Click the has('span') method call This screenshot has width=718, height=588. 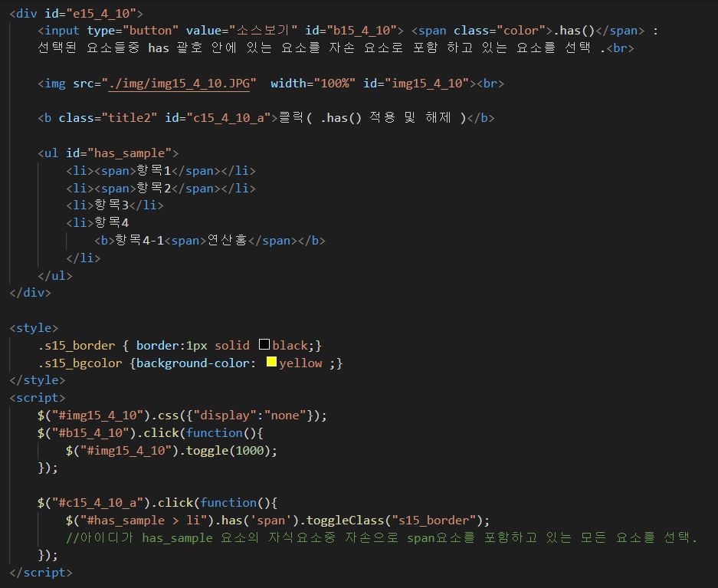(x=260, y=521)
